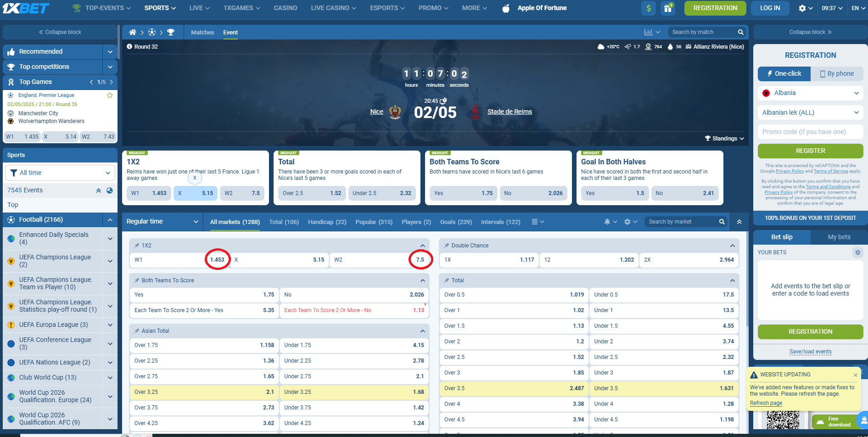
Task: Switch to Total (106) markets tab
Action: click(284, 222)
